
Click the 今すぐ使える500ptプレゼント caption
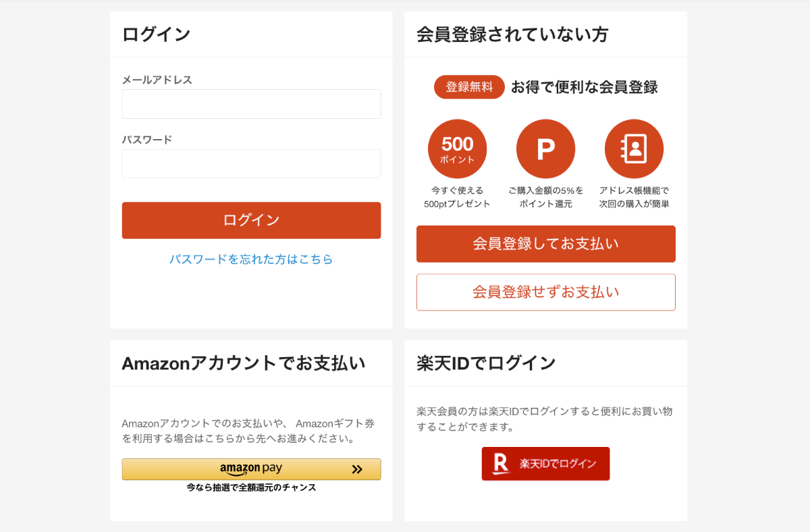point(457,197)
